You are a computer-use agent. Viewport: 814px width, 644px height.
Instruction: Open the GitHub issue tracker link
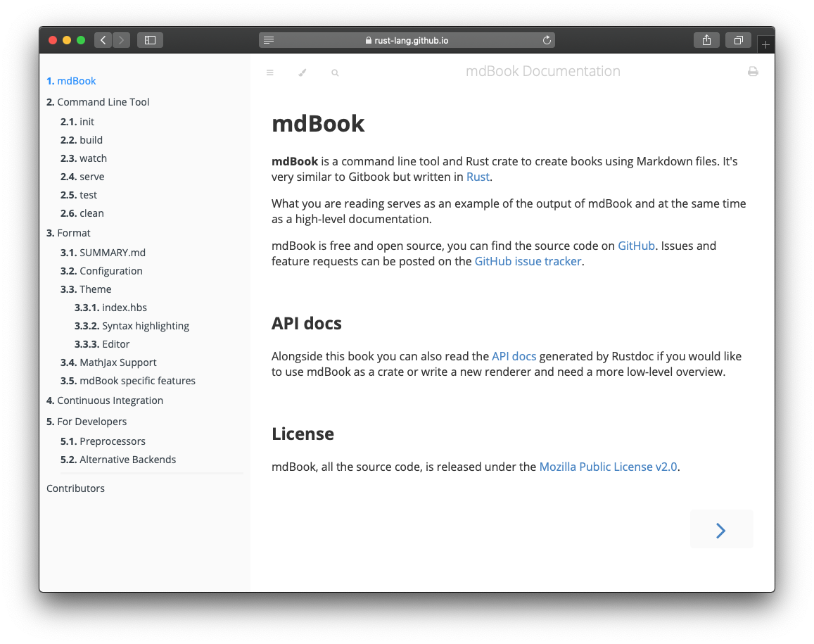click(528, 261)
